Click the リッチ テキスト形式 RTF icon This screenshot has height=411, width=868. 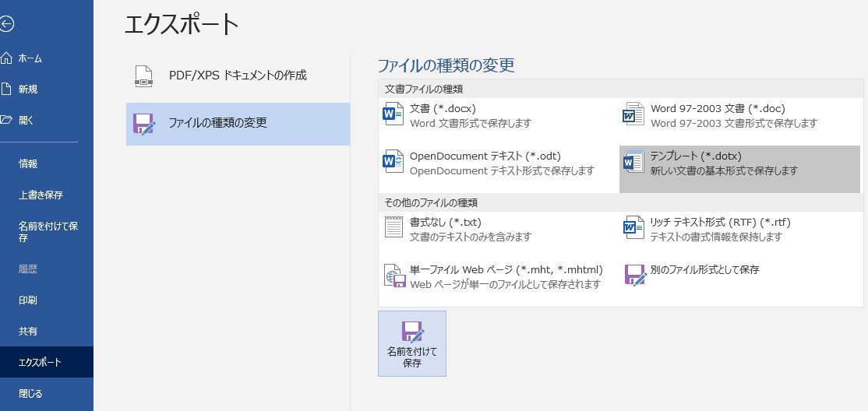click(x=633, y=227)
